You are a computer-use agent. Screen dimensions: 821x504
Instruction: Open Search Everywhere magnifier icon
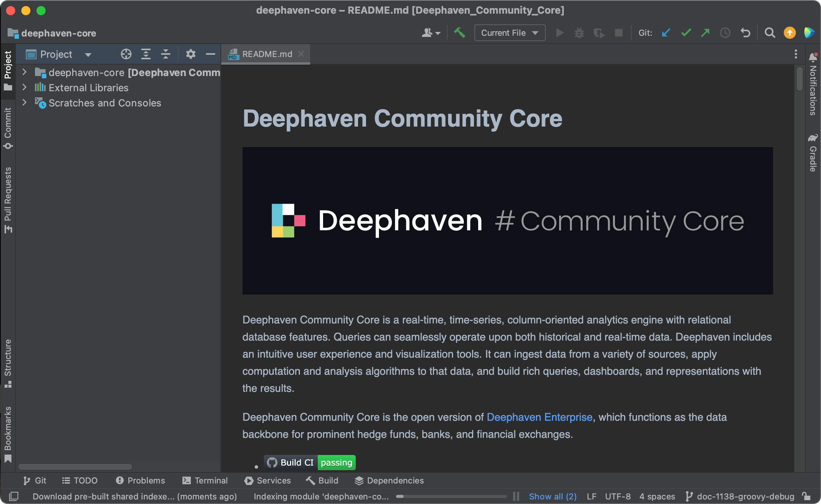770,33
